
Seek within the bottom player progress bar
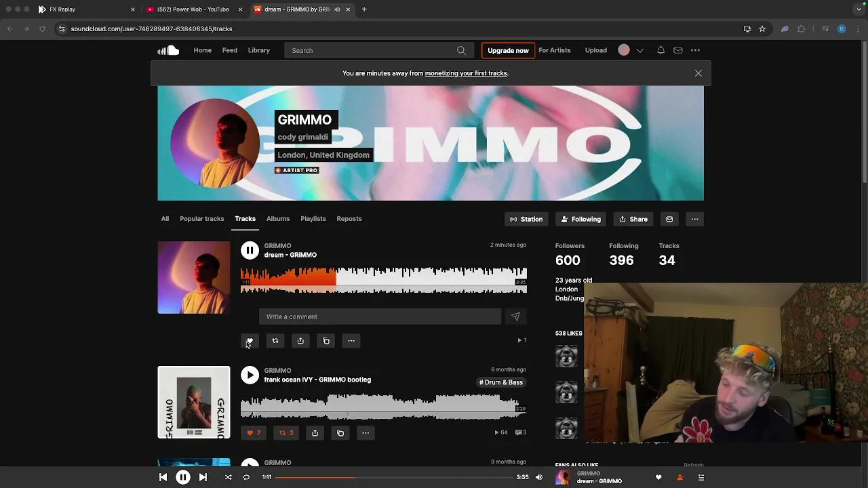[x=393, y=477]
